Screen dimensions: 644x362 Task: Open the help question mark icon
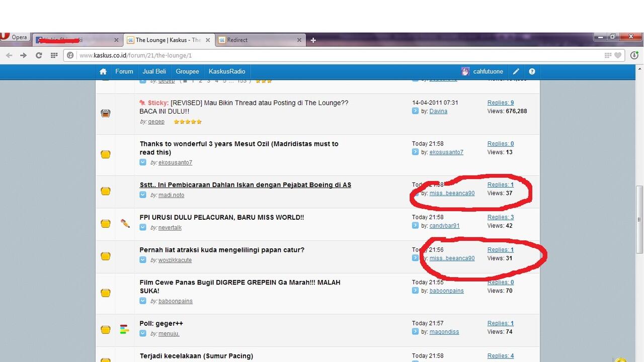(x=532, y=71)
